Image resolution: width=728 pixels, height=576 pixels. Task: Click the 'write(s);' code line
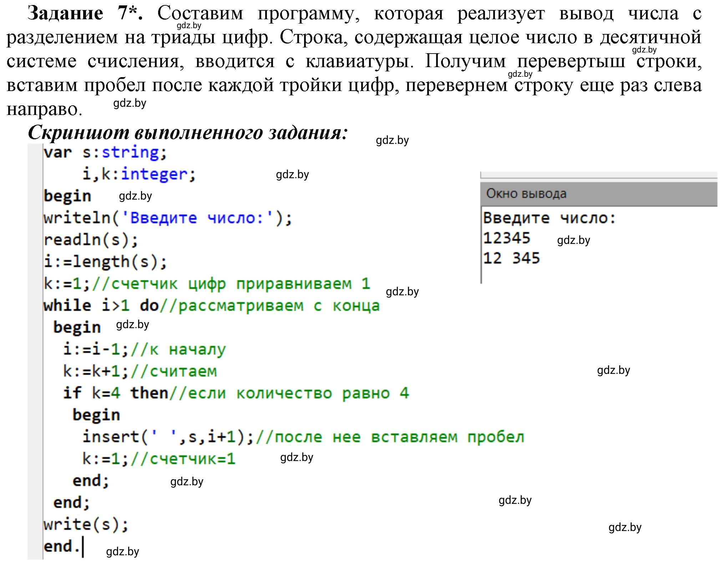tap(86, 525)
